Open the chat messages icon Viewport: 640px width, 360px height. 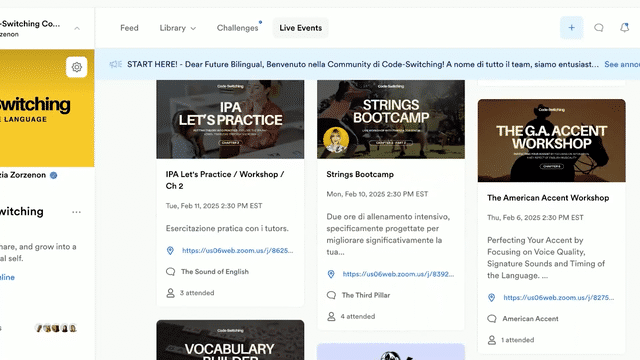click(x=599, y=28)
